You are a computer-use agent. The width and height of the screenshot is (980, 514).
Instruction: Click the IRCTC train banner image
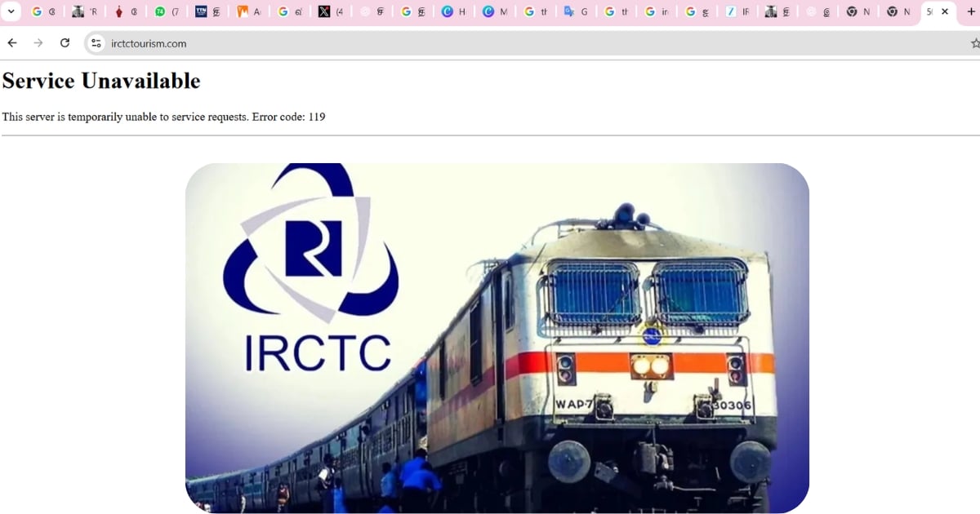click(x=497, y=338)
